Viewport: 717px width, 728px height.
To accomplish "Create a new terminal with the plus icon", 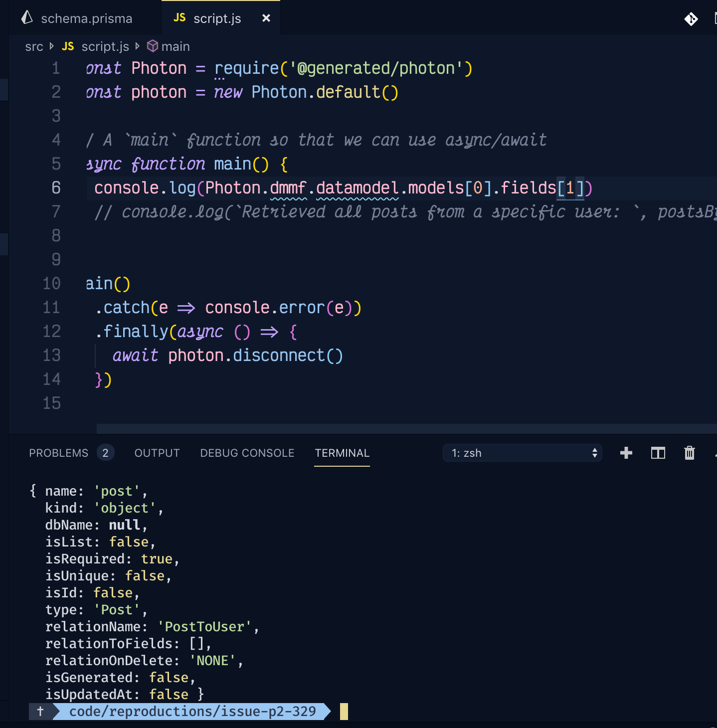I will (626, 453).
